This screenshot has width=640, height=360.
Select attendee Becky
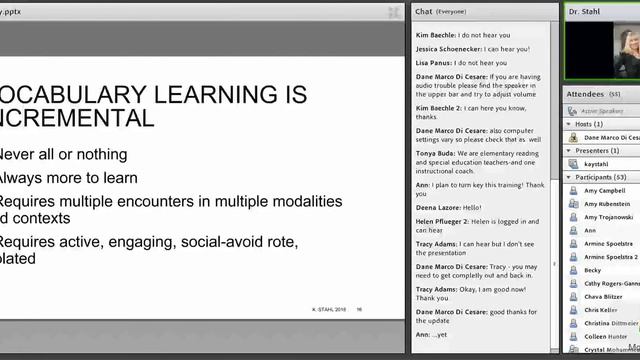click(592, 270)
